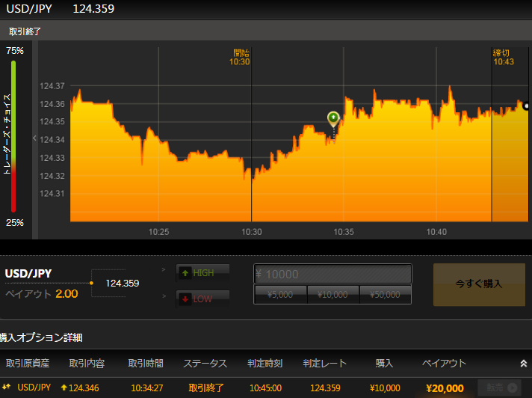
Task: Click the Traders' Choice sentiment gauge bar
Action: click(x=13, y=136)
